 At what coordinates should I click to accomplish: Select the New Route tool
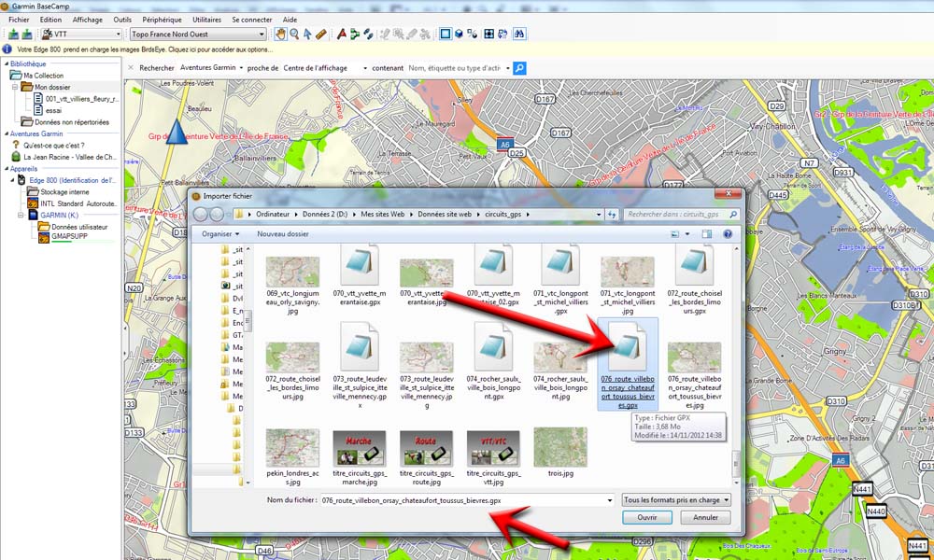point(355,34)
